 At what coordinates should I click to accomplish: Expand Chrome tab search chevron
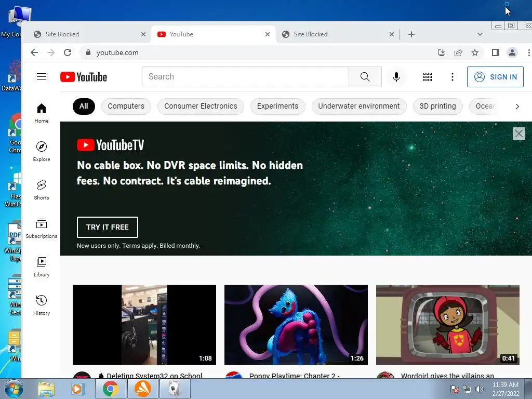click(x=480, y=34)
